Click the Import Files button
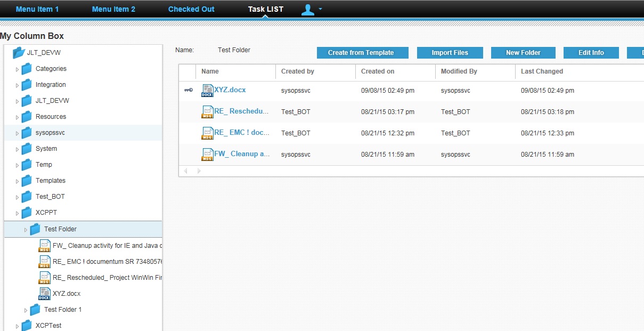 (x=450, y=52)
